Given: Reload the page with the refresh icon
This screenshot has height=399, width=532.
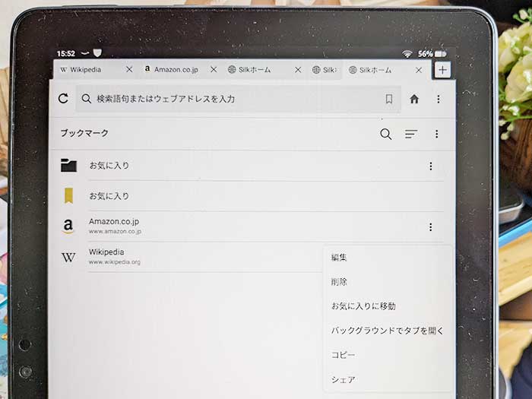Looking at the screenshot, I should click(x=63, y=98).
